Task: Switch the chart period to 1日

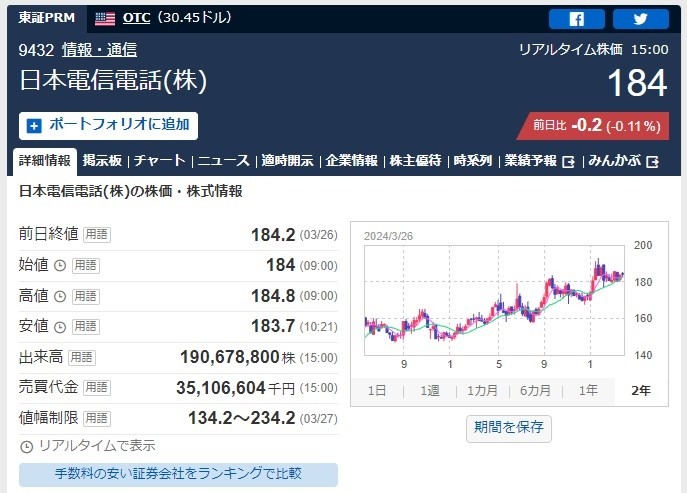Action: coord(377,390)
